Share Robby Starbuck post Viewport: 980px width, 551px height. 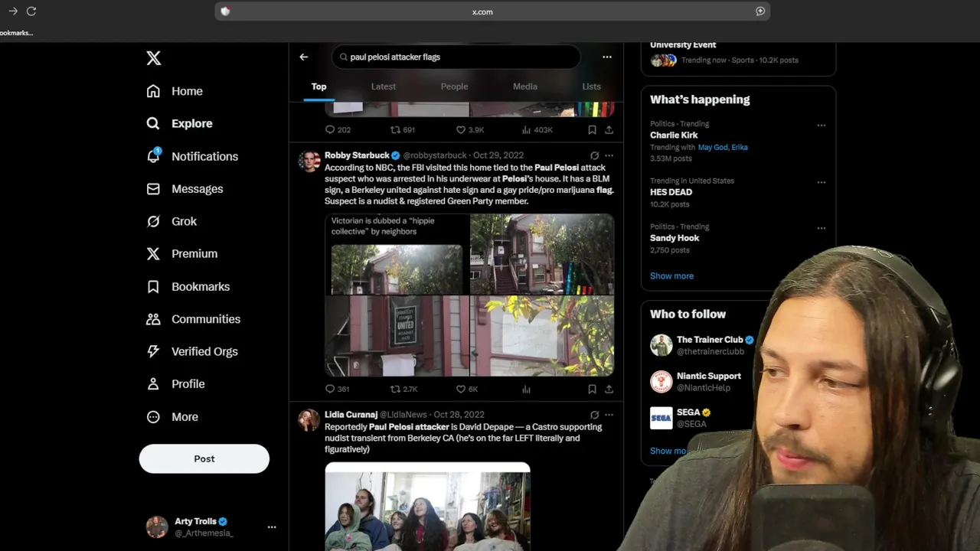click(x=609, y=389)
